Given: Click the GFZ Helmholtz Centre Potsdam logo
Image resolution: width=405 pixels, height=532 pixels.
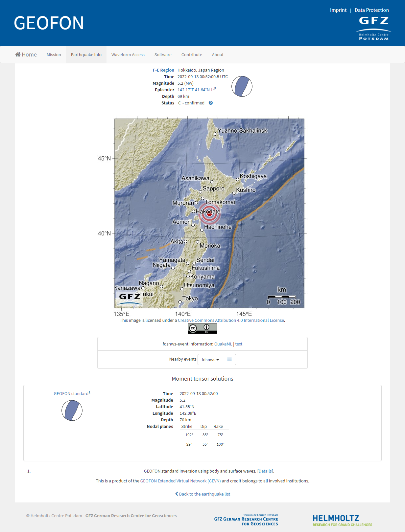Looking at the screenshot, I should pyautogui.click(x=373, y=28).
